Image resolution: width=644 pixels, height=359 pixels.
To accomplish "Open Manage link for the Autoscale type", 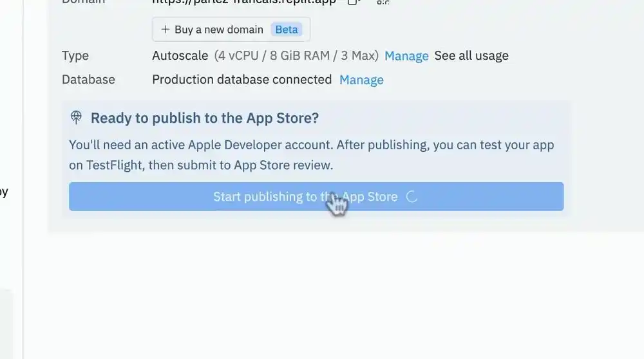I will [406, 56].
